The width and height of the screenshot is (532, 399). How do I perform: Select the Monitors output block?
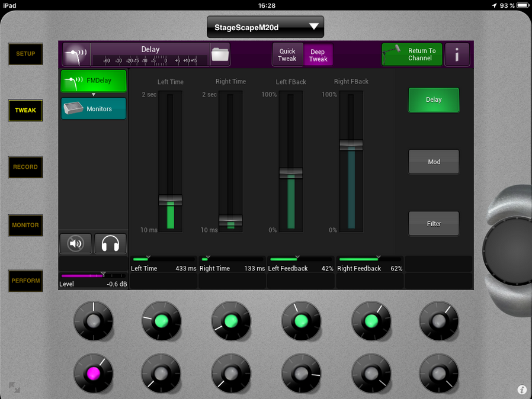tap(94, 109)
